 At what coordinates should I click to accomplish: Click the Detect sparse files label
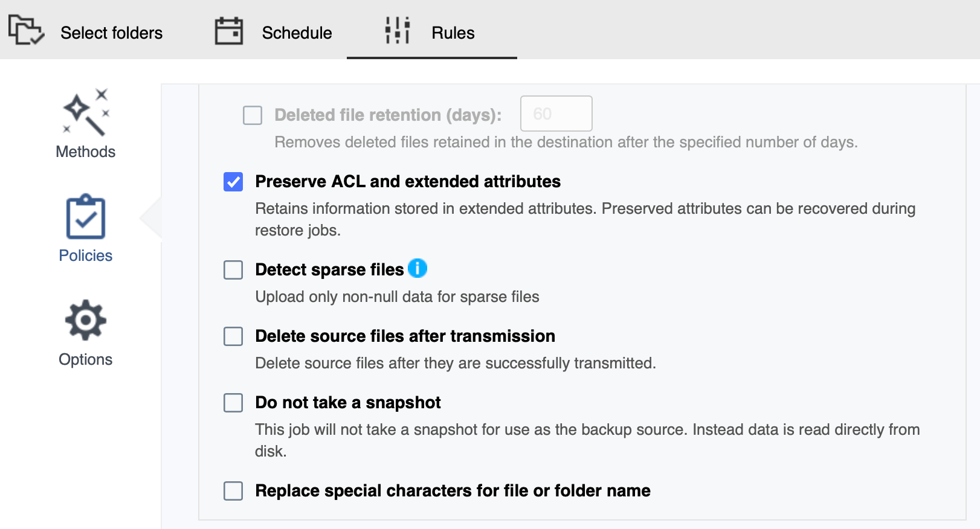329,269
